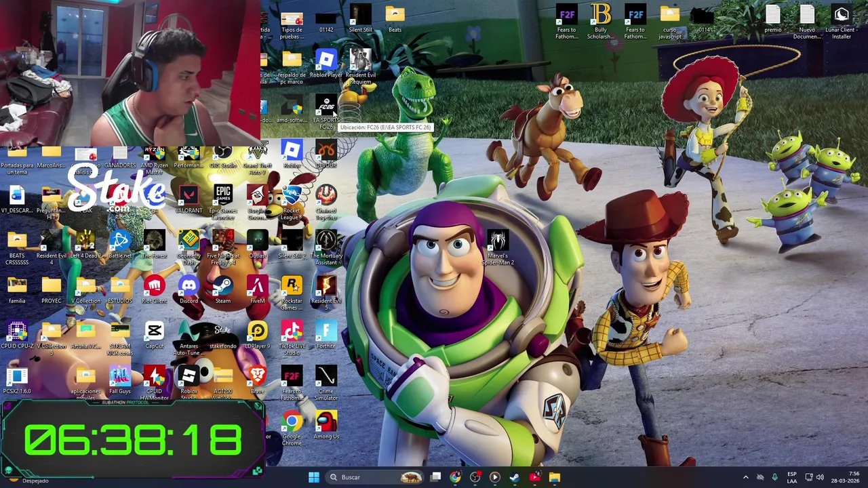Open the Silent Hill 2 shortcut

292,245
